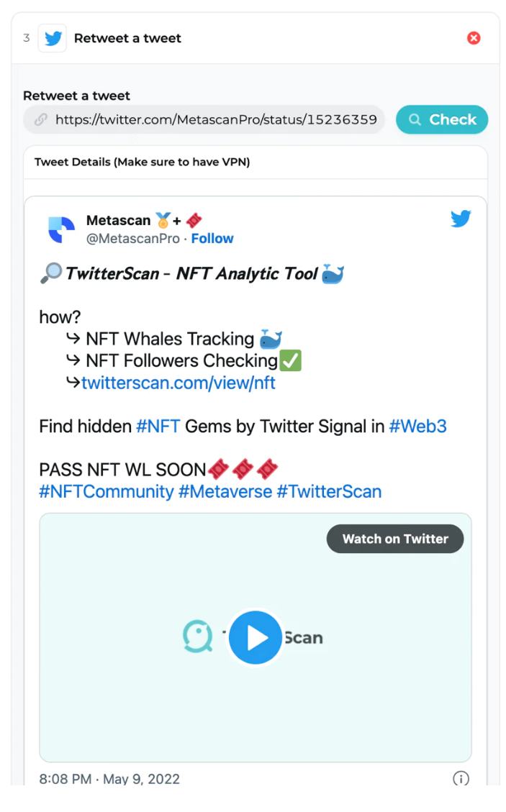This screenshot has height=812, width=506.
Task: Click the info icon at tweet bottom
Action: point(461,778)
